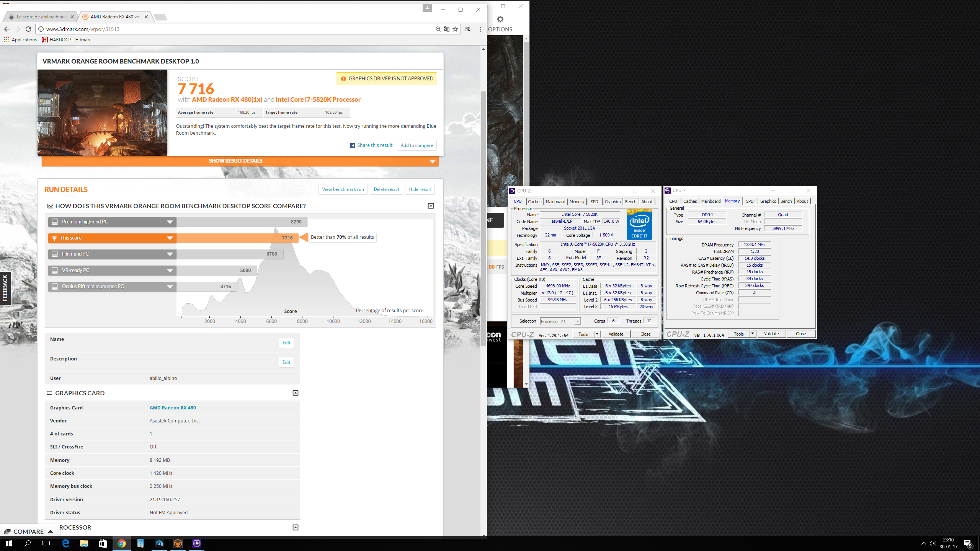The height and width of the screenshot is (551, 980).
Task: Open Mainboard tab in left CPU-Z window
Action: [555, 202]
